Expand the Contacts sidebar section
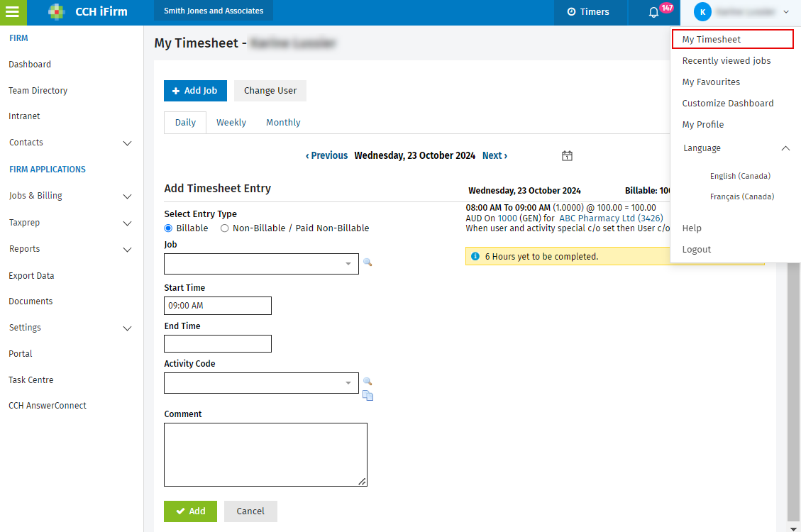This screenshot has width=801, height=532. pos(127,143)
